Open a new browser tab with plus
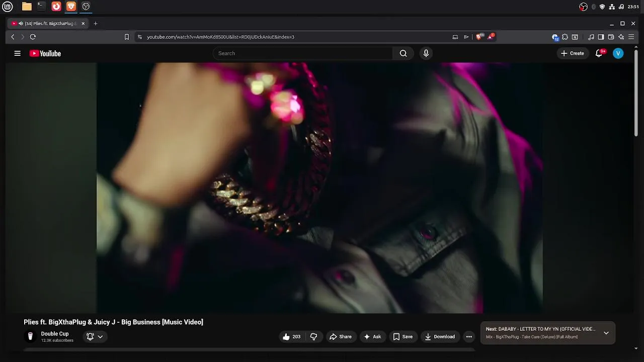The image size is (644, 362). (96, 24)
